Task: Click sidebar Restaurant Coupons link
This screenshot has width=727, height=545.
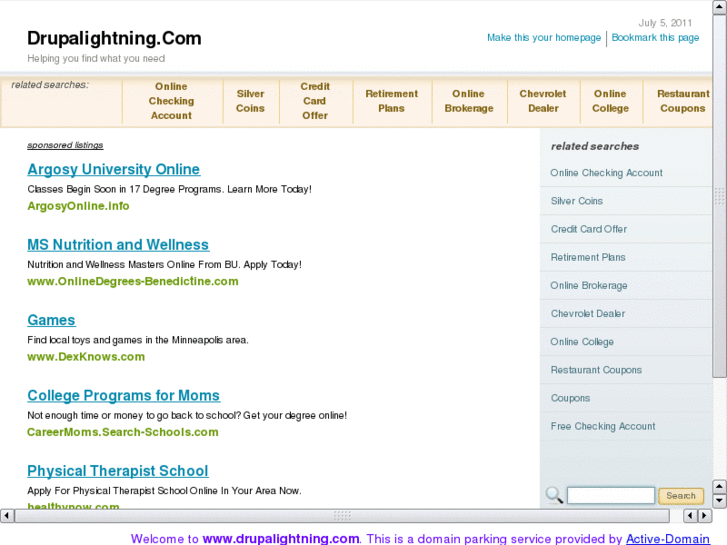Action: (596, 370)
